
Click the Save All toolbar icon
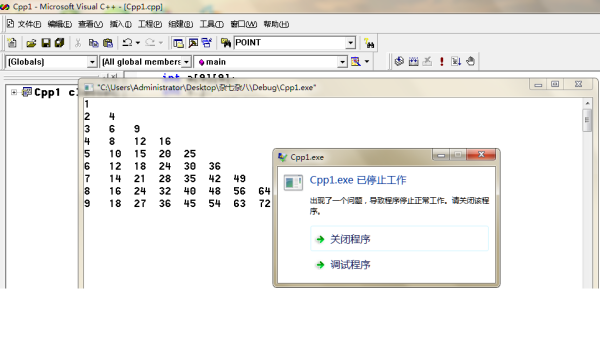coord(59,43)
